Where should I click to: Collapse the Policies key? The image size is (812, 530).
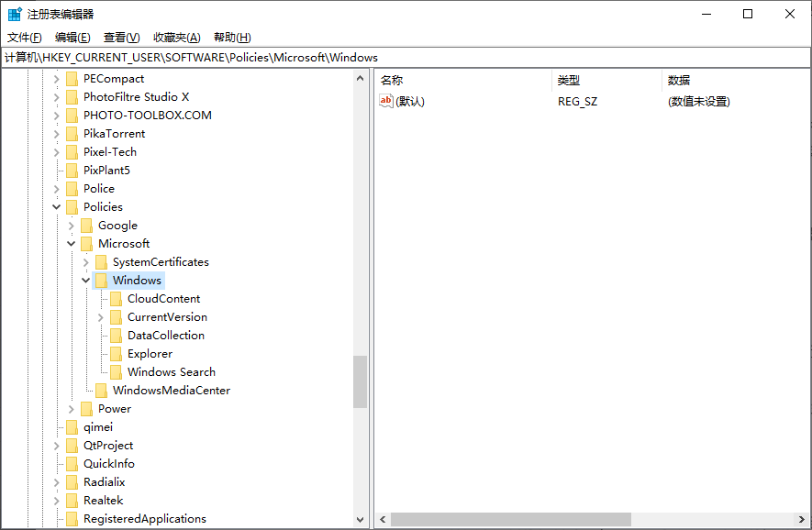[x=56, y=206]
